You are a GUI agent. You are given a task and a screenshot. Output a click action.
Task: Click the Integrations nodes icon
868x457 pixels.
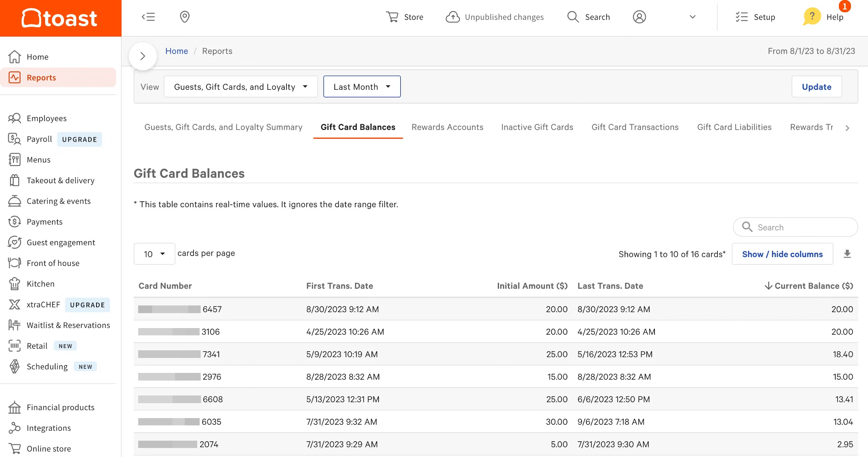pyautogui.click(x=15, y=428)
